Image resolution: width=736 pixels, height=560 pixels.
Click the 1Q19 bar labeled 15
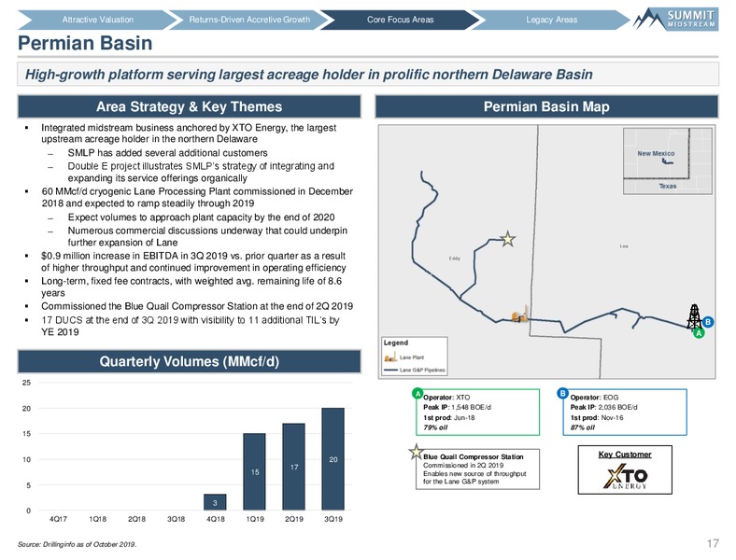(x=254, y=472)
